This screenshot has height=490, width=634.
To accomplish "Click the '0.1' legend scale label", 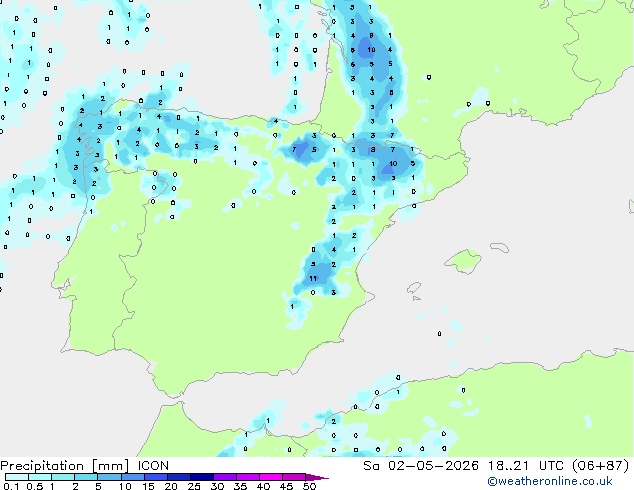I will (x=11, y=486).
